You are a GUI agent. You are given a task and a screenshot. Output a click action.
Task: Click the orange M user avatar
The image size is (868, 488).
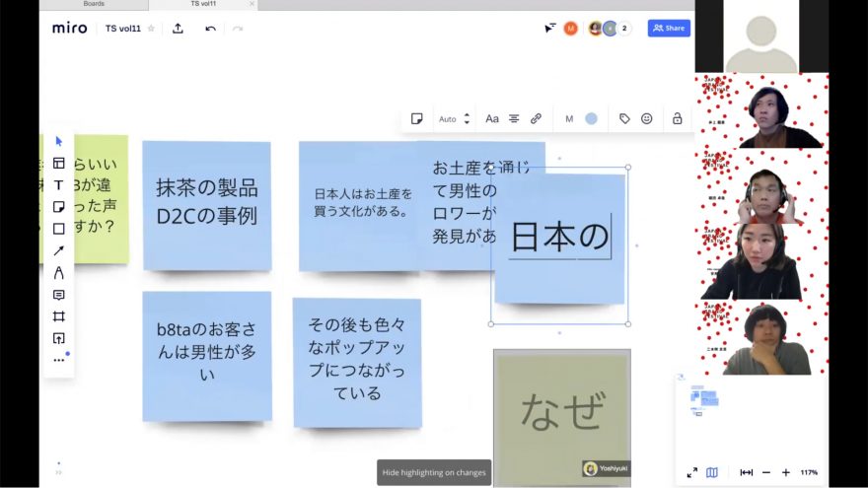571,29
